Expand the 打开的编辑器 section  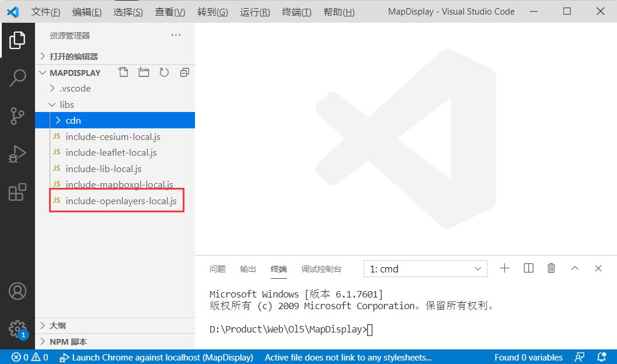[115, 56]
